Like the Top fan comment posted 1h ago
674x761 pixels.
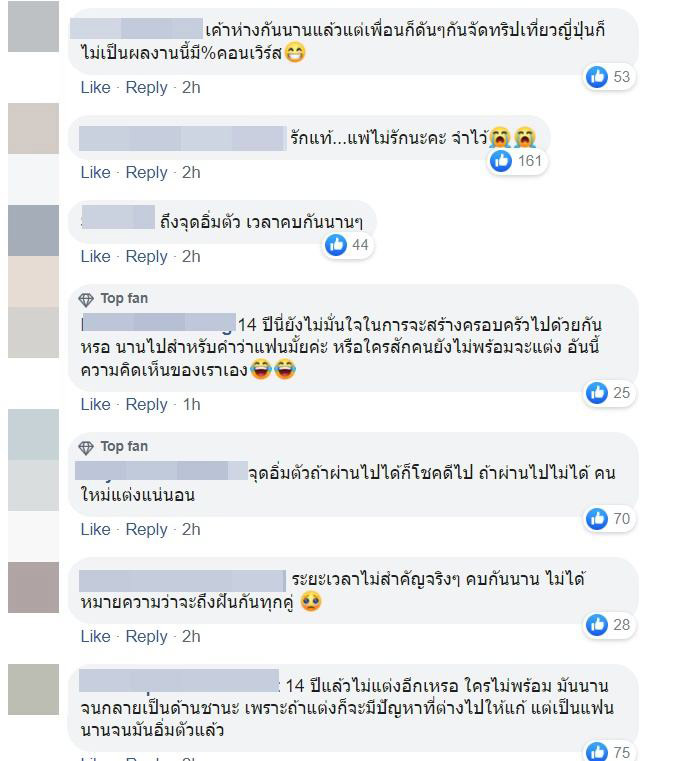(x=96, y=404)
